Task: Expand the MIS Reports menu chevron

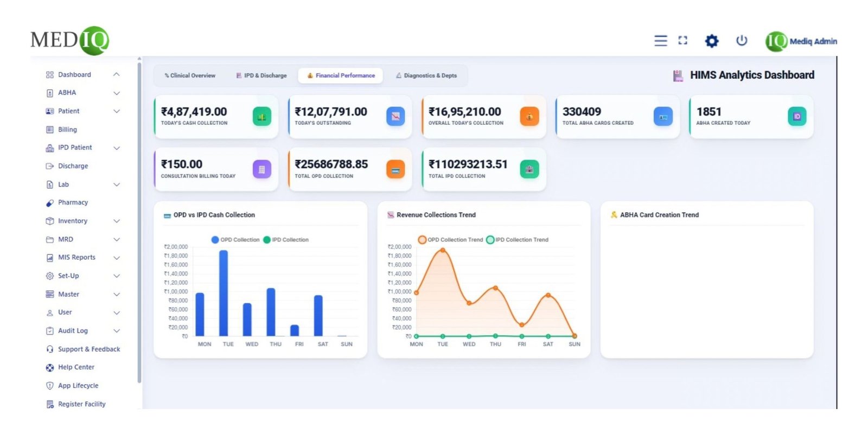Action: 116,258
